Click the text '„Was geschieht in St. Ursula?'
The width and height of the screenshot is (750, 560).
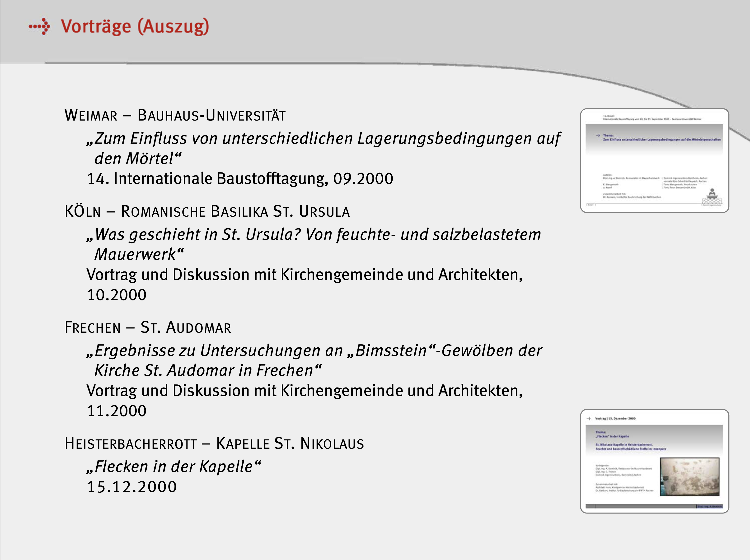194,235
